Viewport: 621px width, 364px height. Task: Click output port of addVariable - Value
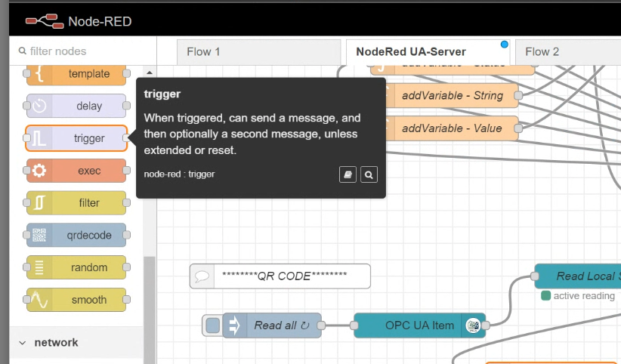point(518,128)
